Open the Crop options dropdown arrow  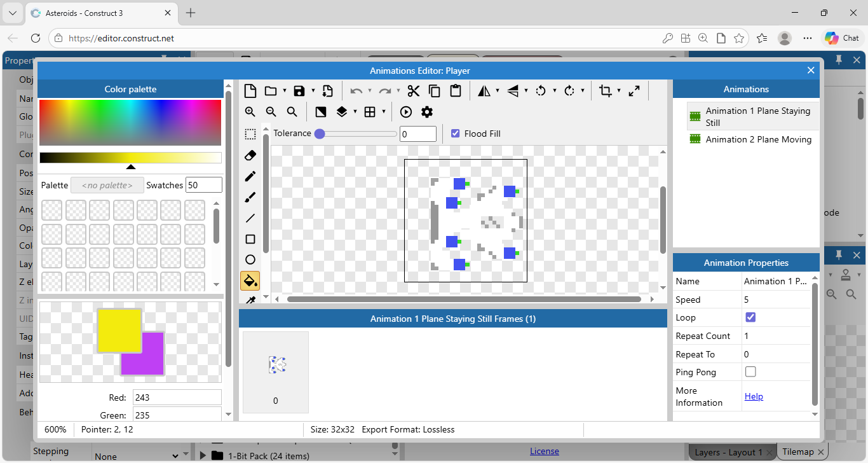pyautogui.click(x=619, y=91)
